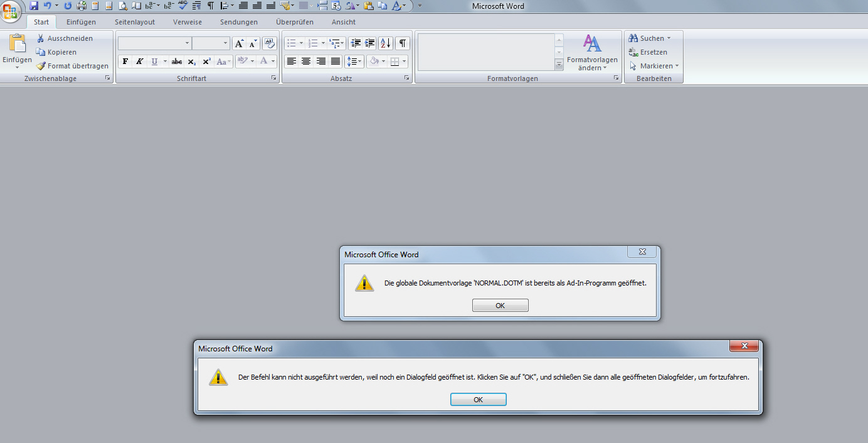The width and height of the screenshot is (868, 443).
Task: Increase paragraph indent
Action: (370, 43)
